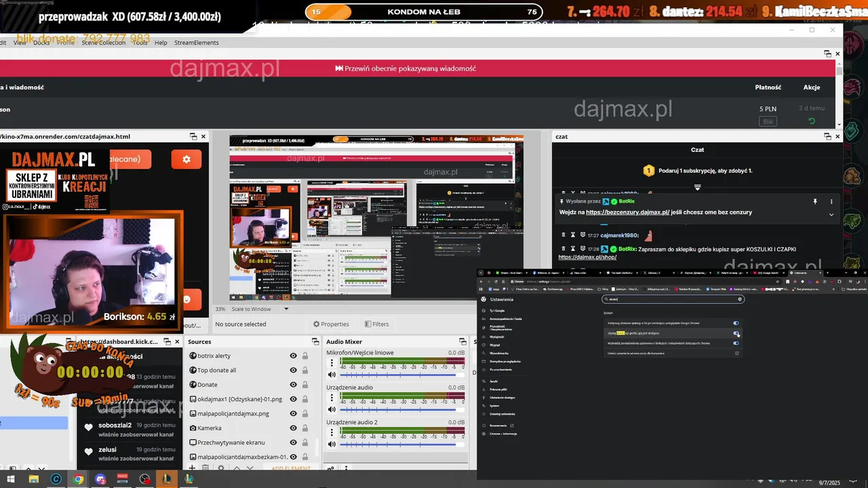Adjust the Urządzenie audio volume slider
The width and height of the screenshot is (868, 488).
click(401, 409)
